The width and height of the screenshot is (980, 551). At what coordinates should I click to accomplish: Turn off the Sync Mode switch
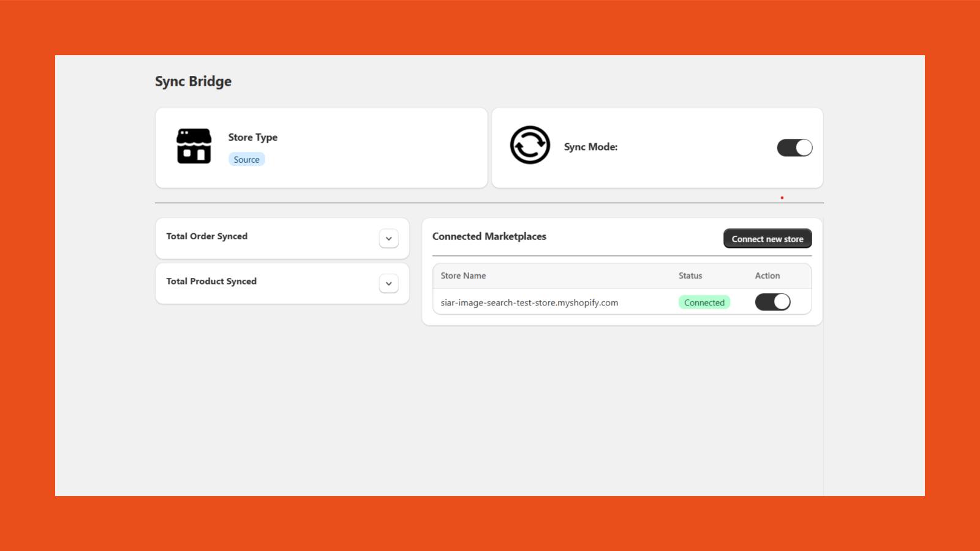[x=794, y=148]
